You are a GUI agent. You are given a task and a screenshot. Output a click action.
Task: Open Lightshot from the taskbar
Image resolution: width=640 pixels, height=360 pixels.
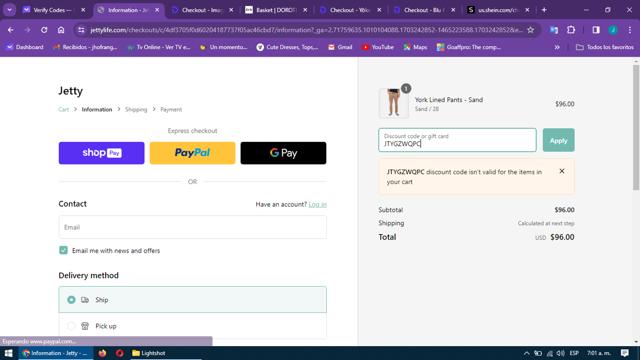coord(149,353)
